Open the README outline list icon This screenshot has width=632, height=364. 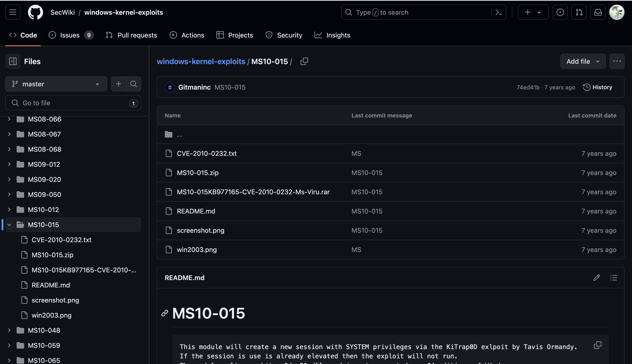pyautogui.click(x=614, y=277)
